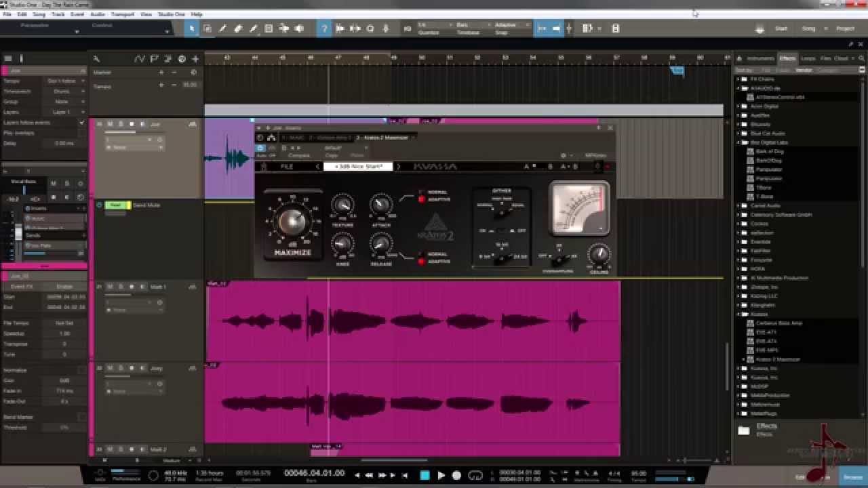Collapse the Boz Digital Labs folder
Viewport: 868px width, 488px height.
point(739,142)
